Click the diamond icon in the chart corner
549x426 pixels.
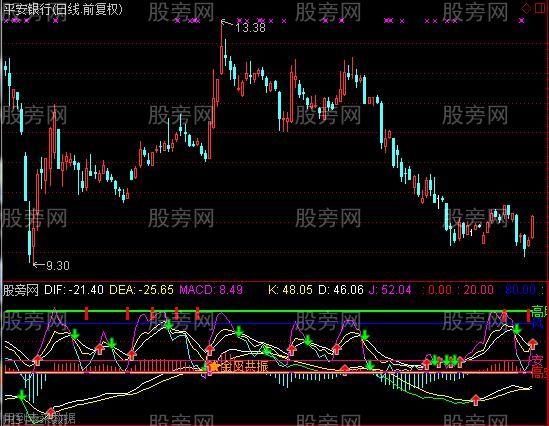[526, 8]
